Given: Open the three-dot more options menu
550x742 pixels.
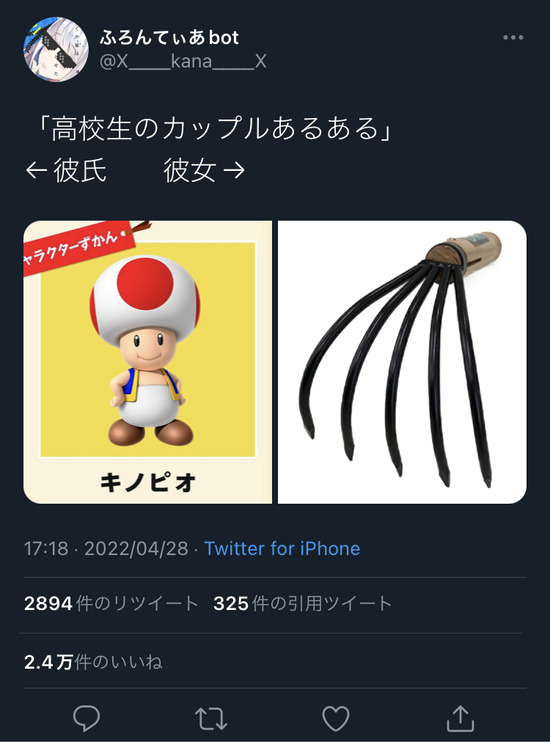Looking at the screenshot, I should [x=513, y=37].
